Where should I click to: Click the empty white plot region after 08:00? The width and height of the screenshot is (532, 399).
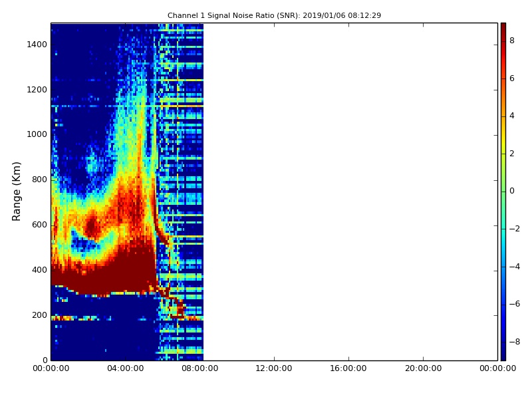(350, 192)
